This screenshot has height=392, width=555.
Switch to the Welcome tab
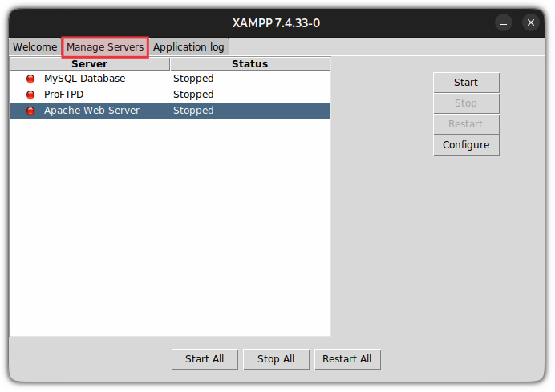[34, 47]
